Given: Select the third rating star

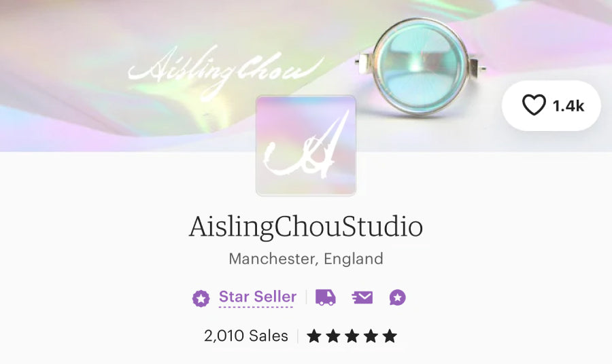Looking at the screenshot, I should tap(352, 336).
